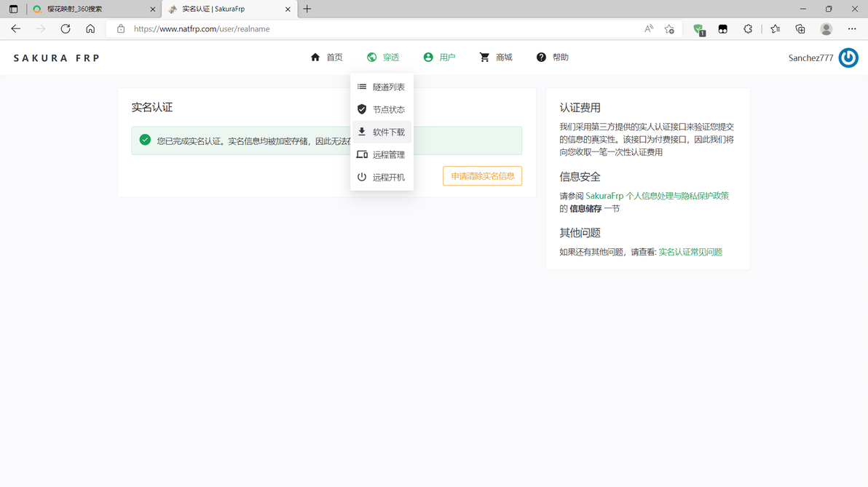
Task: Click the 隧道列表 list icon
Action: coord(361,87)
